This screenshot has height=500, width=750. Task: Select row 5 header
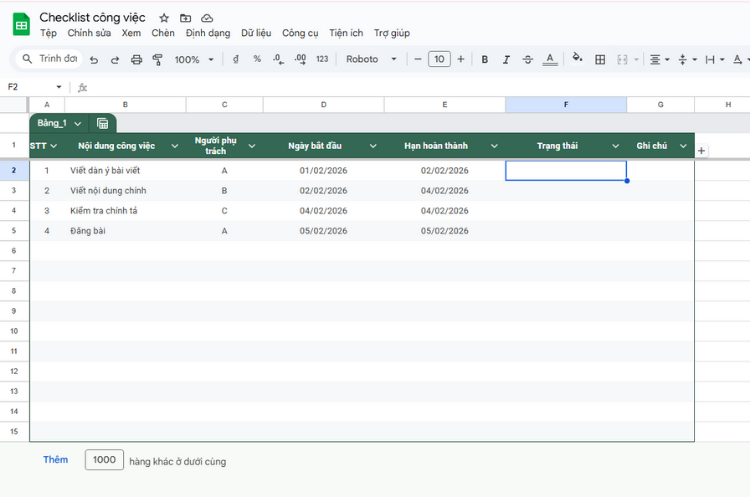pyautogui.click(x=14, y=231)
